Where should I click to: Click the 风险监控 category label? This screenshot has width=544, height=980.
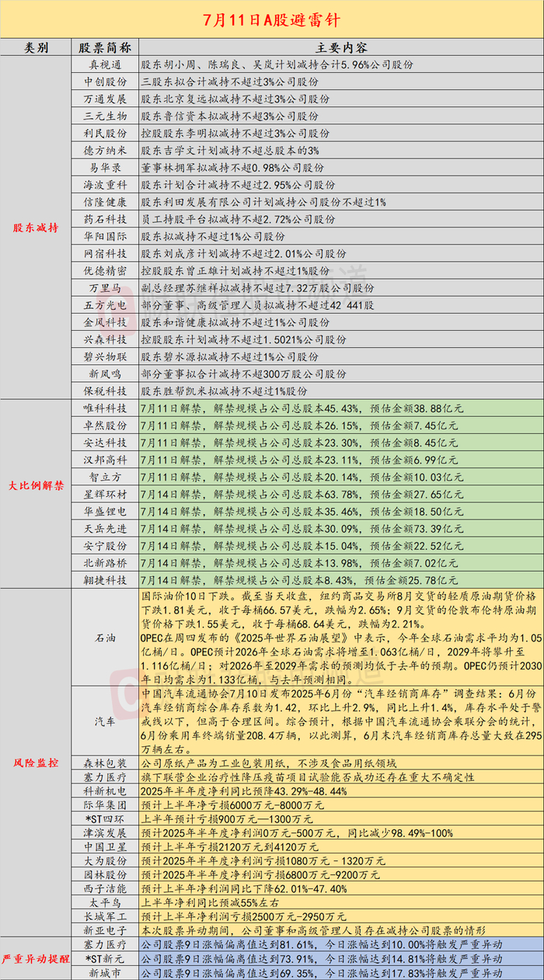[37, 763]
